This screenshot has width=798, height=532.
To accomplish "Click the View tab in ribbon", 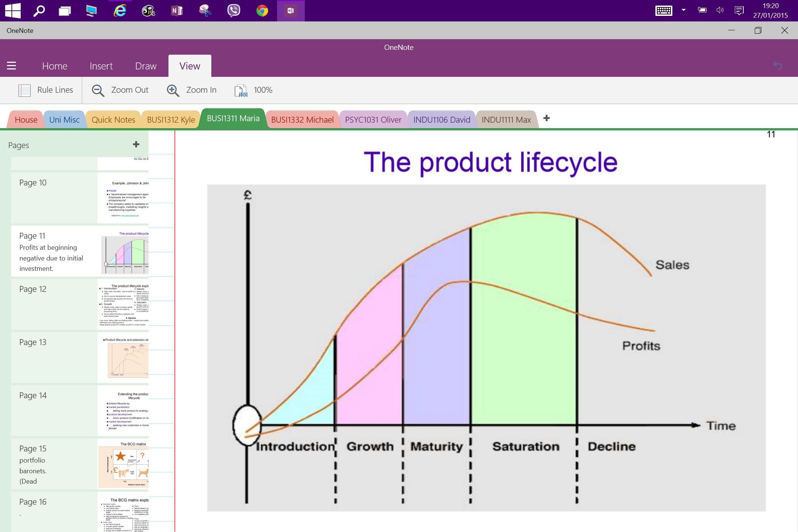I will click(190, 66).
